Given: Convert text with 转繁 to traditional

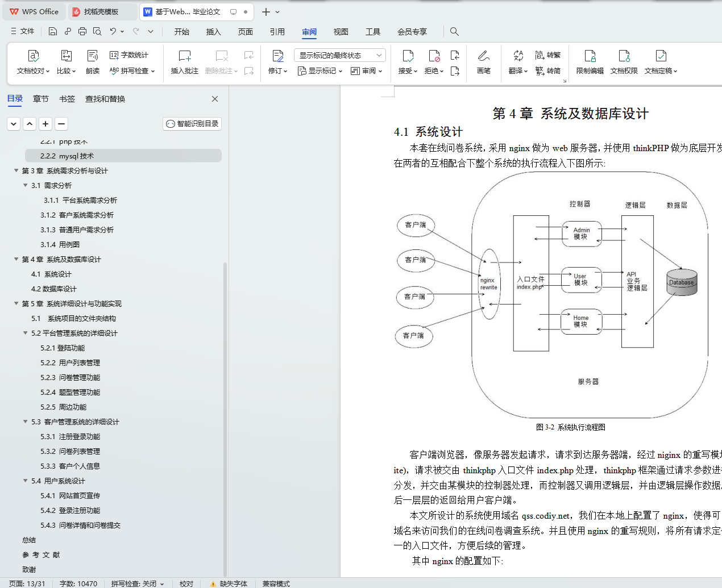Looking at the screenshot, I should point(548,55).
